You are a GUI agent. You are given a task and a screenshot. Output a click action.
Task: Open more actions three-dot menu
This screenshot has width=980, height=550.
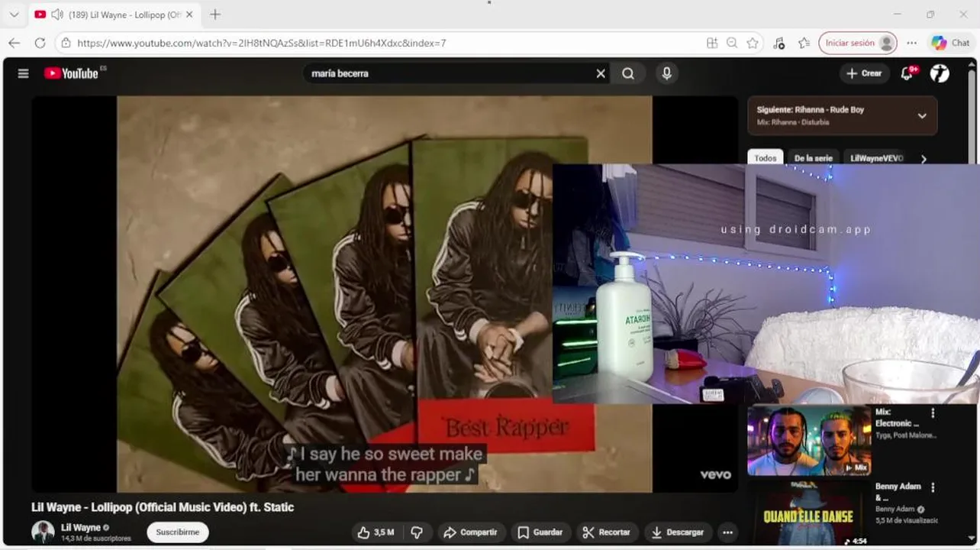[x=728, y=532]
